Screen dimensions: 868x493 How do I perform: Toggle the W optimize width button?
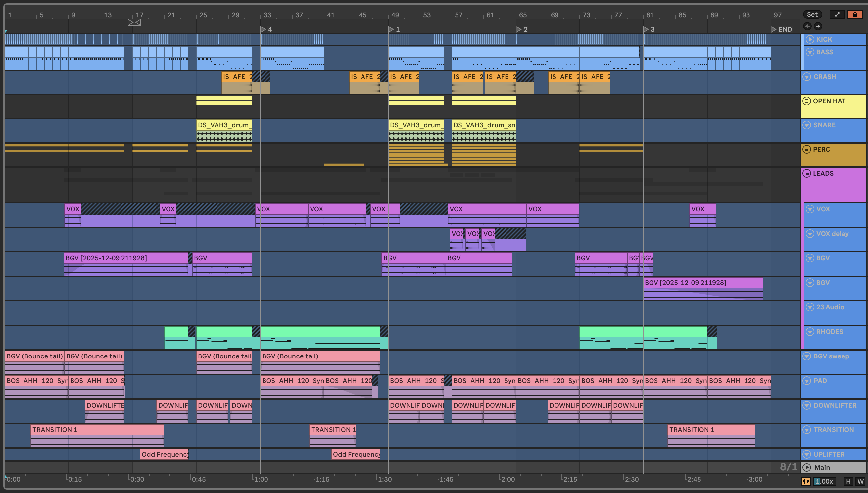click(860, 481)
